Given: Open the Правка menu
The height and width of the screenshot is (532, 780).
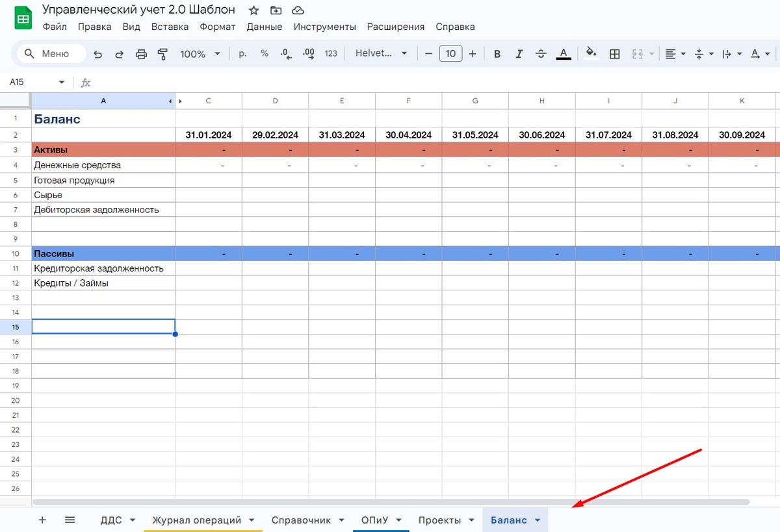Looking at the screenshot, I should pos(94,27).
